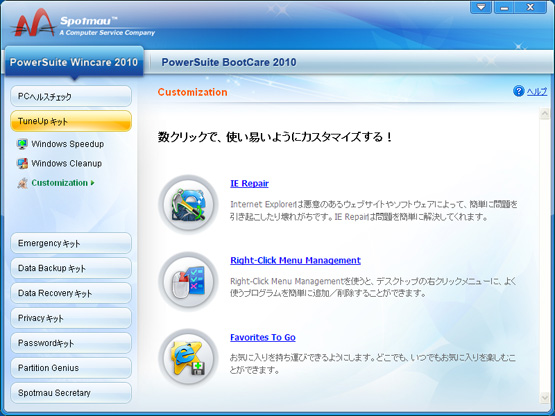Open the Data Recovery キット section
Image resolution: width=555 pixels, height=416 pixels.
pyautogui.click(x=71, y=293)
